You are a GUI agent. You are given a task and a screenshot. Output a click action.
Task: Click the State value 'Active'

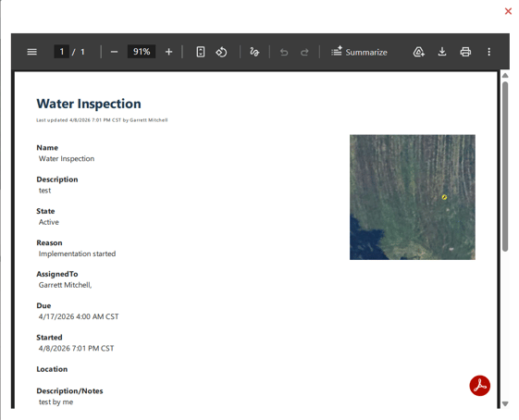coord(49,222)
